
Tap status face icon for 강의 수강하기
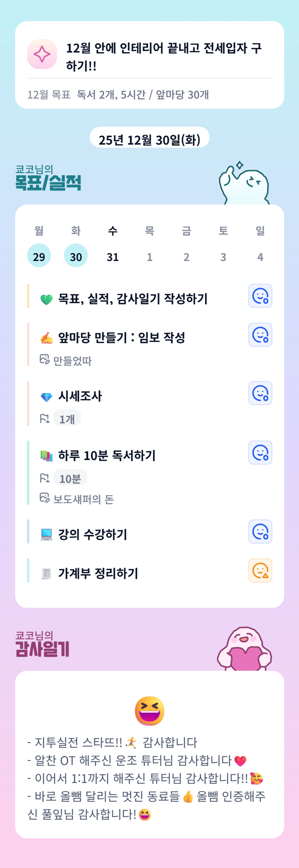(x=260, y=532)
